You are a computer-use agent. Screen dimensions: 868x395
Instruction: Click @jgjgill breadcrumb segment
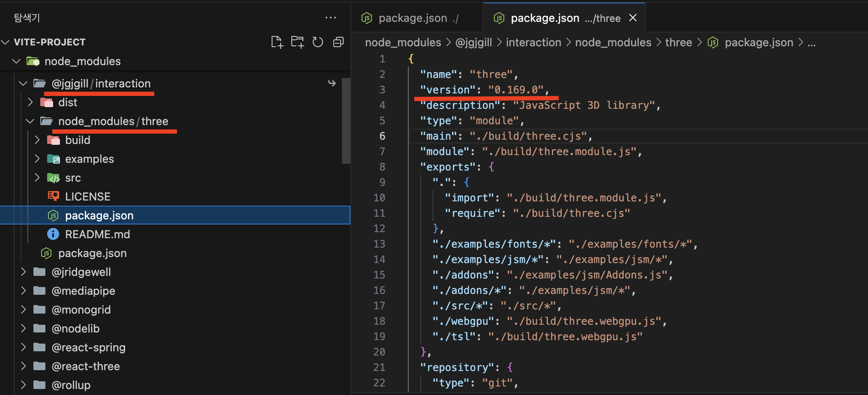(x=473, y=42)
